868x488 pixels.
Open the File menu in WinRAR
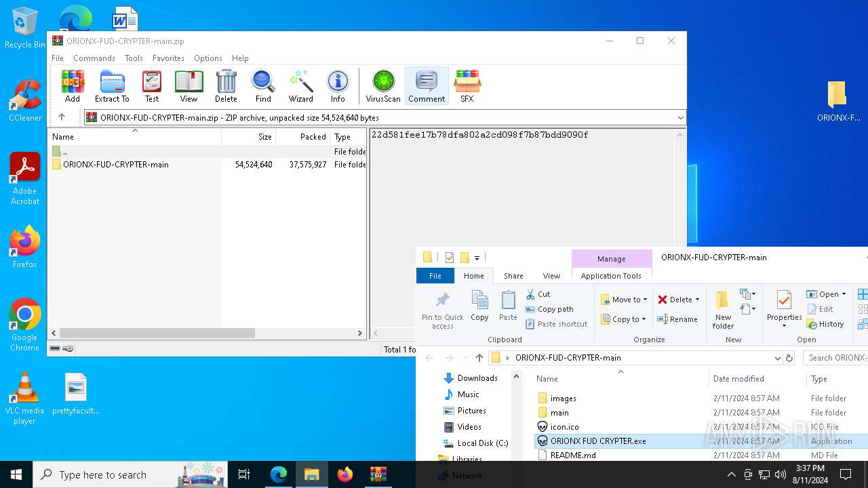click(x=58, y=58)
